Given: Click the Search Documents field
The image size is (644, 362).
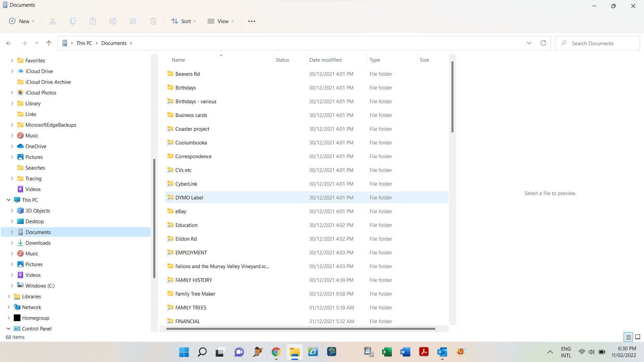Looking at the screenshot, I should point(600,43).
